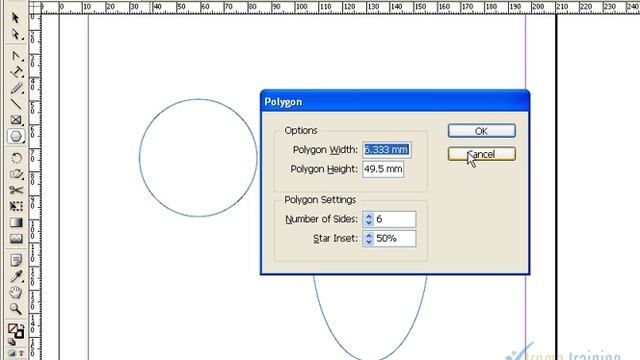640x360 pixels.
Task: Confirm Polygon dialog with OK
Action: point(482,131)
